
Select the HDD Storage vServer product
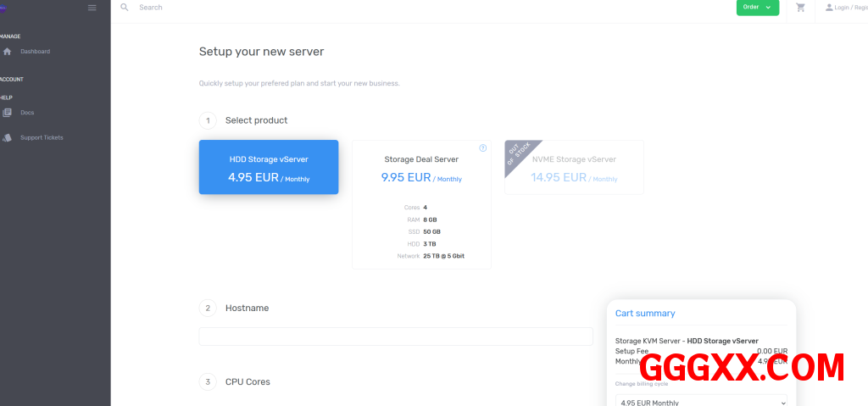click(269, 167)
